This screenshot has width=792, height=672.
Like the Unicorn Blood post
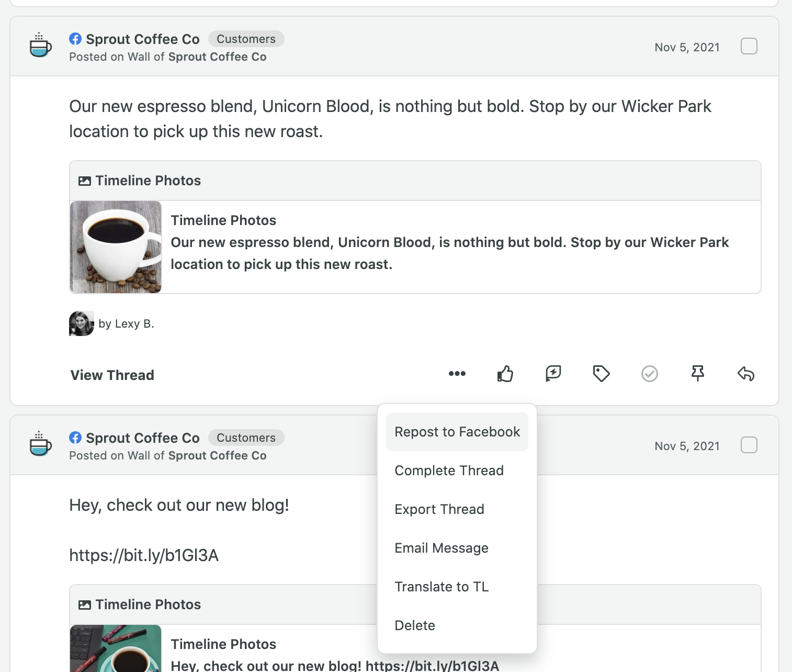coord(505,374)
